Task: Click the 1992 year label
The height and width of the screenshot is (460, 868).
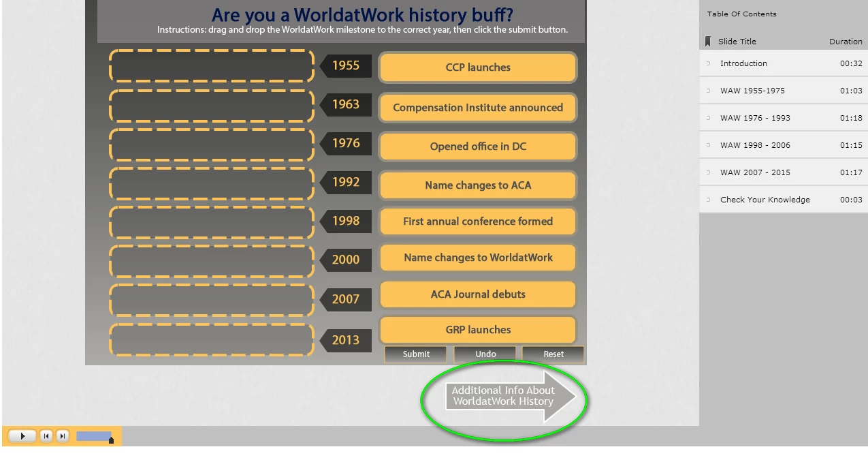Action: [x=346, y=183]
